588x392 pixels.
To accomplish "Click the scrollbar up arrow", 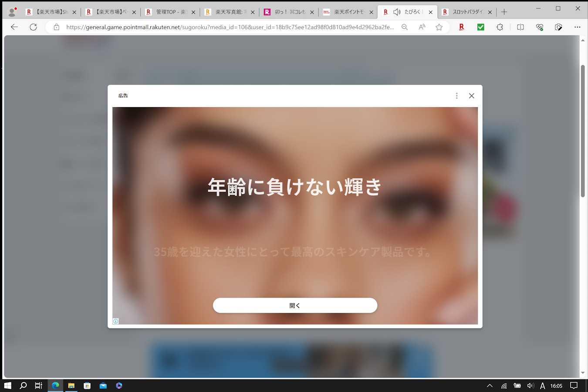I will (x=583, y=40).
